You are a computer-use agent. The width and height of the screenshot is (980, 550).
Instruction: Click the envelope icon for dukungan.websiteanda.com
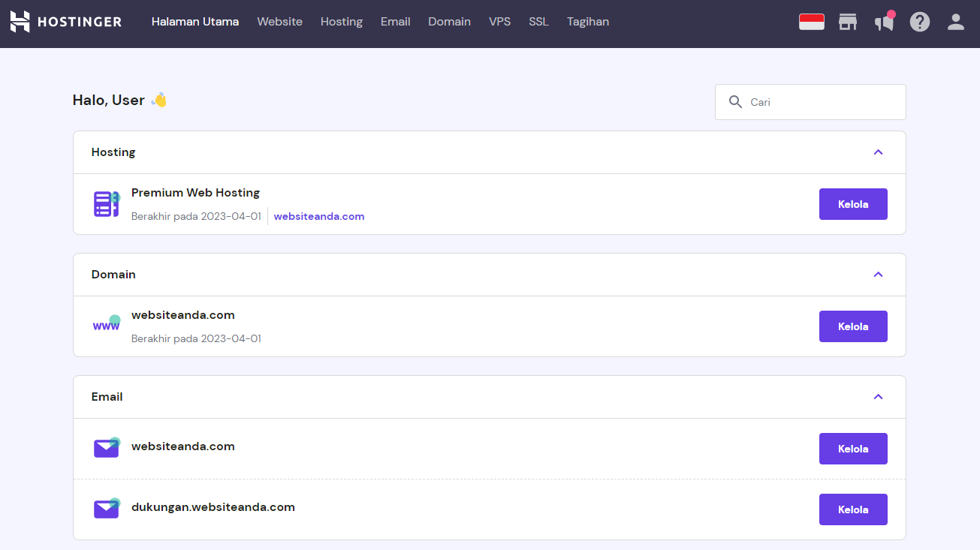(x=107, y=508)
